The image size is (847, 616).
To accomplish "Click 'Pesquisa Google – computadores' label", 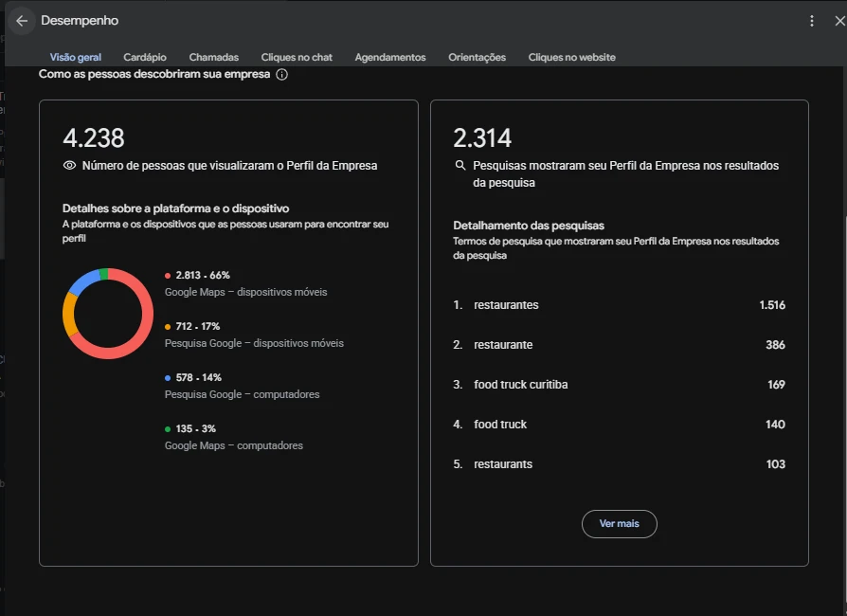I will click(242, 394).
